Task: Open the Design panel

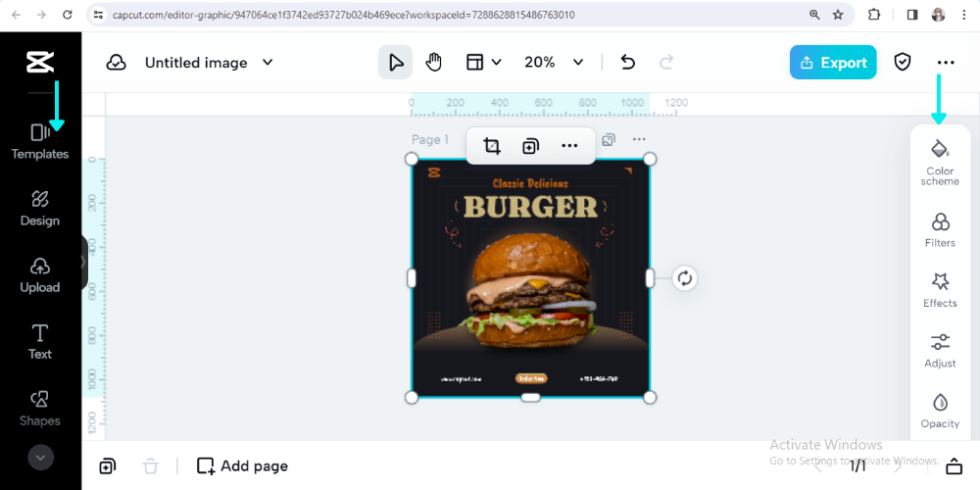Action: pyautogui.click(x=40, y=209)
